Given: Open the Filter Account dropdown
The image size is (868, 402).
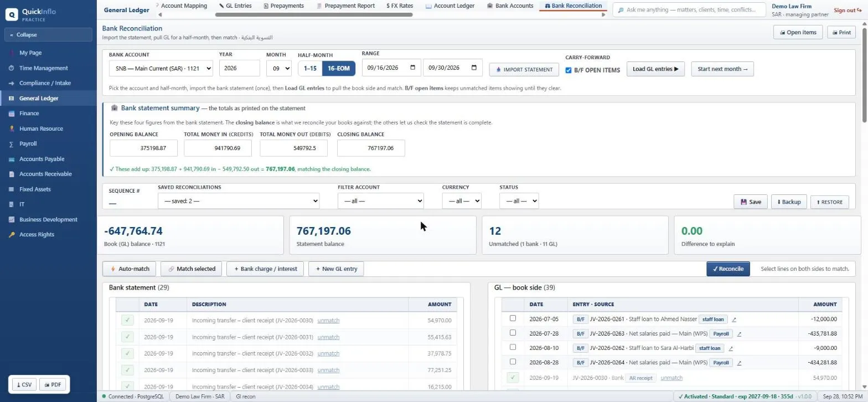Looking at the screenshot, I should click(380, 201).
